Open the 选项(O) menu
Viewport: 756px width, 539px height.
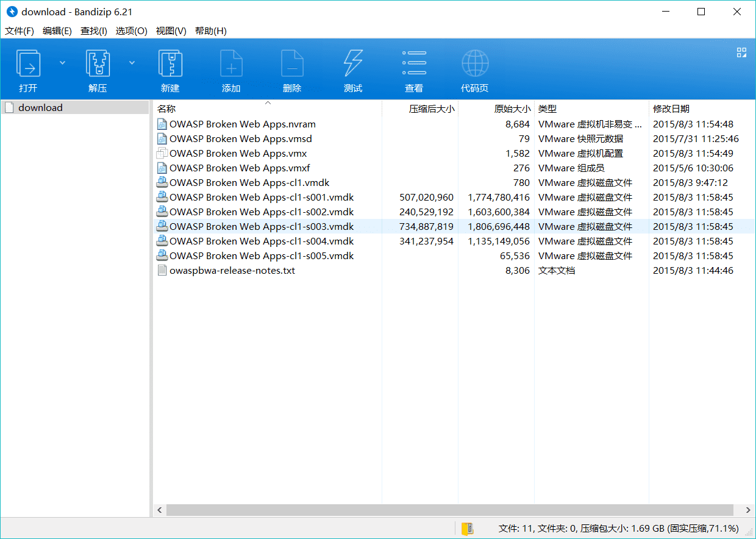tap(132, 30)
